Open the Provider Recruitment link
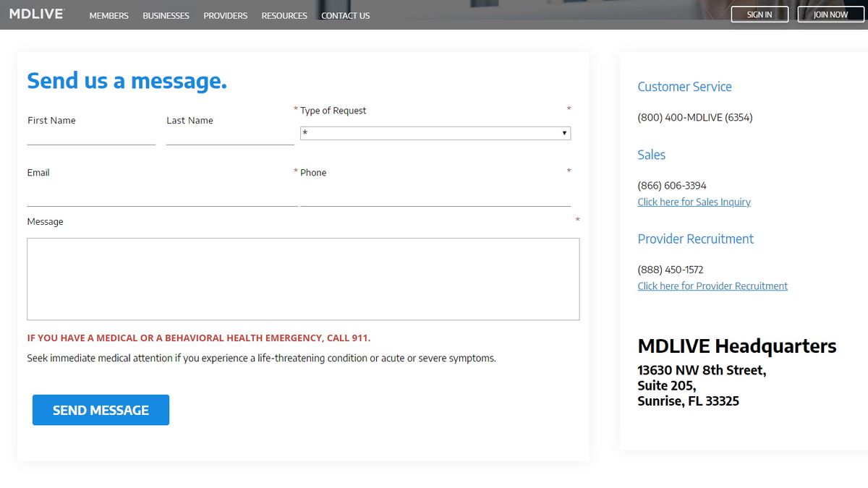This screenshot has height=488, width=868. pos(712,286)
